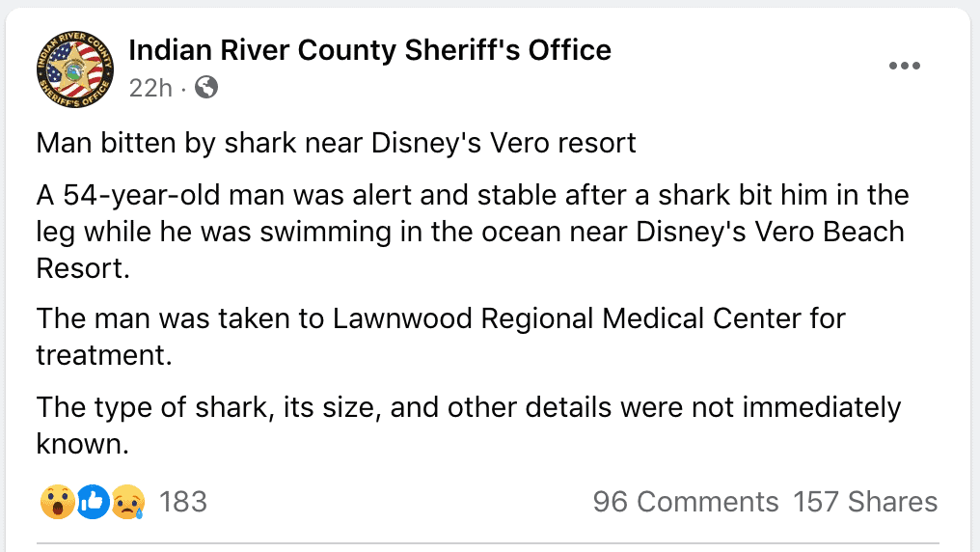Click the paragraph starting 'A 54-year-old man'
The image size is (980, 552).
pos(473,232)
